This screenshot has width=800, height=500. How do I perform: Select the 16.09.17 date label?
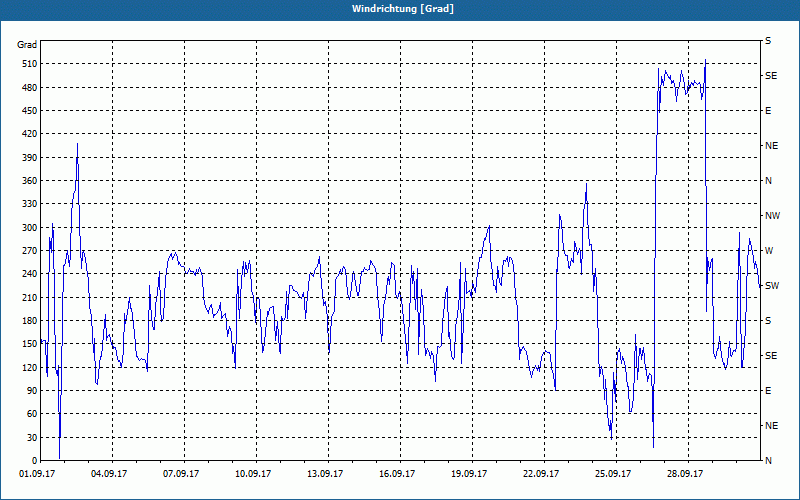(x=397, y=474)
